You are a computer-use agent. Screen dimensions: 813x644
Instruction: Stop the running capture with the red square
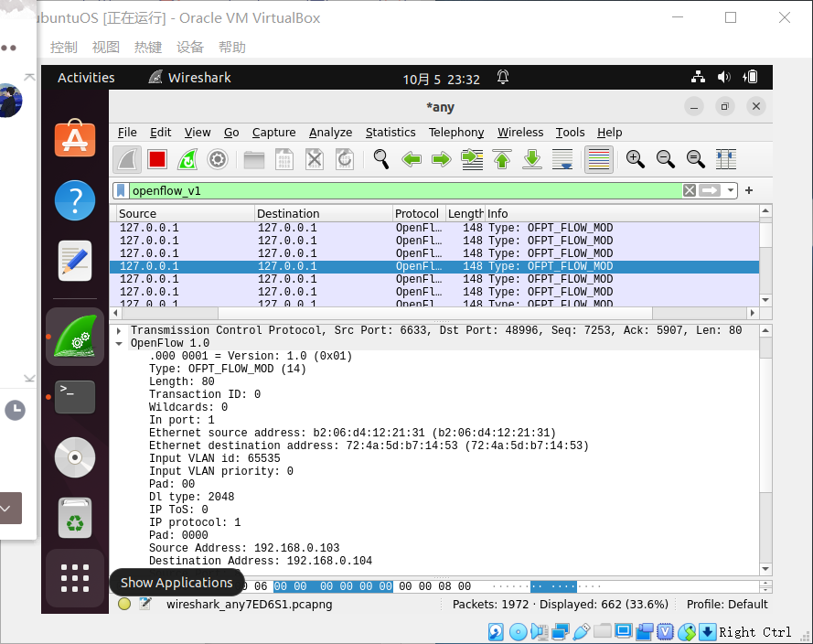157,159
